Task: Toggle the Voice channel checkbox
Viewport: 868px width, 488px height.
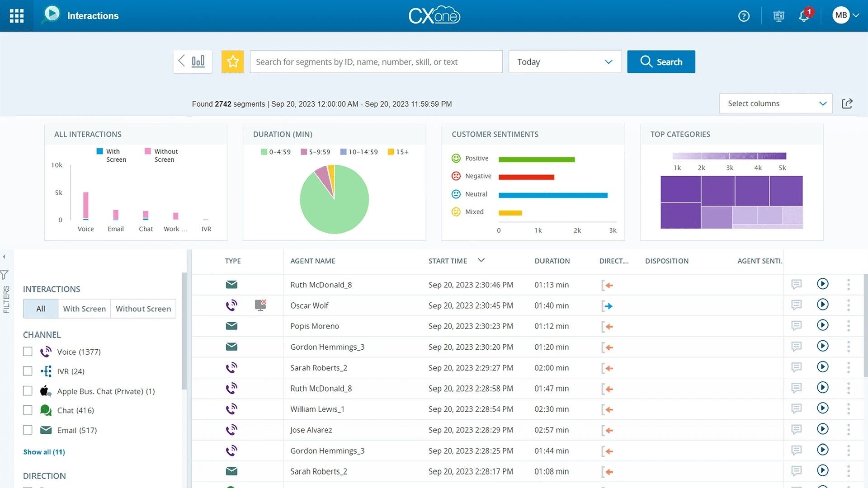Action: coord(28,352)
